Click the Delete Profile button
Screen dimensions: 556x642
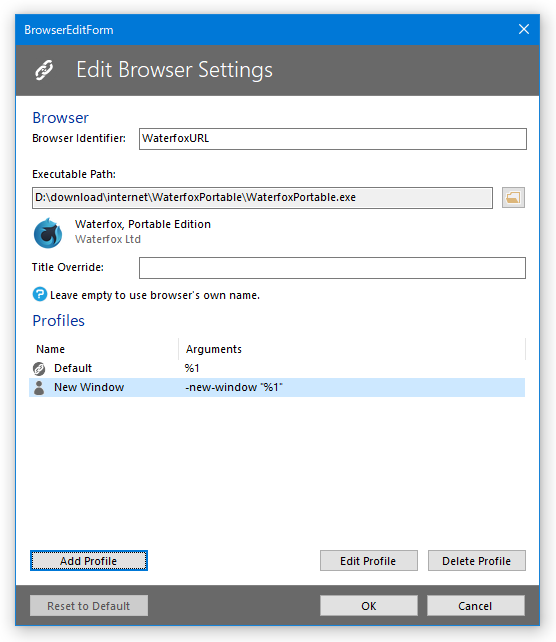pyautogui.click(x=477, y=561)
